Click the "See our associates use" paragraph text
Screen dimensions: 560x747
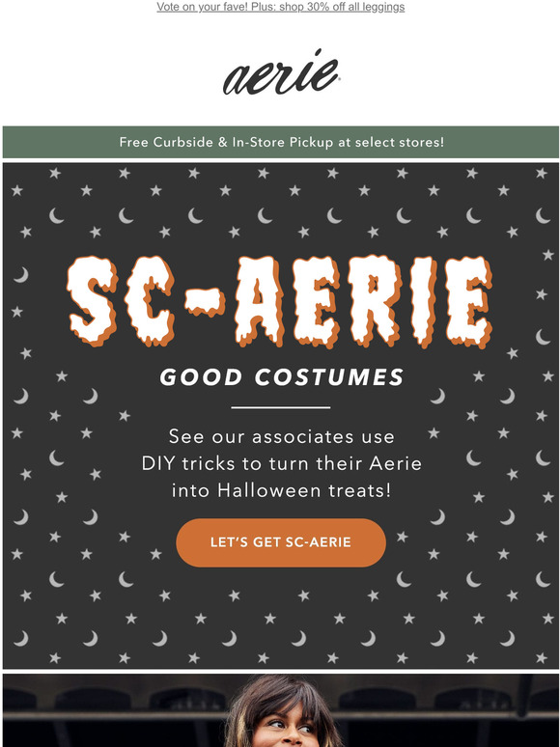click(281, 436)
